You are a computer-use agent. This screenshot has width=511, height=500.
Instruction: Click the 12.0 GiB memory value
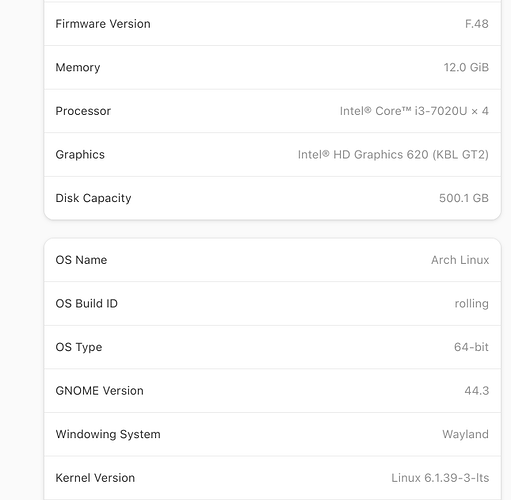pos(466,67)
